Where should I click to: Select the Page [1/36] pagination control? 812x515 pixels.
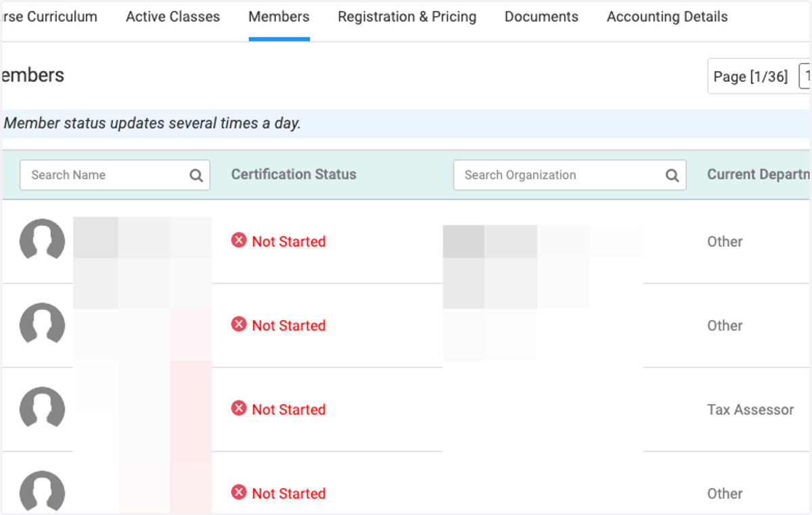pyautogui.click(x=750, y=76)
